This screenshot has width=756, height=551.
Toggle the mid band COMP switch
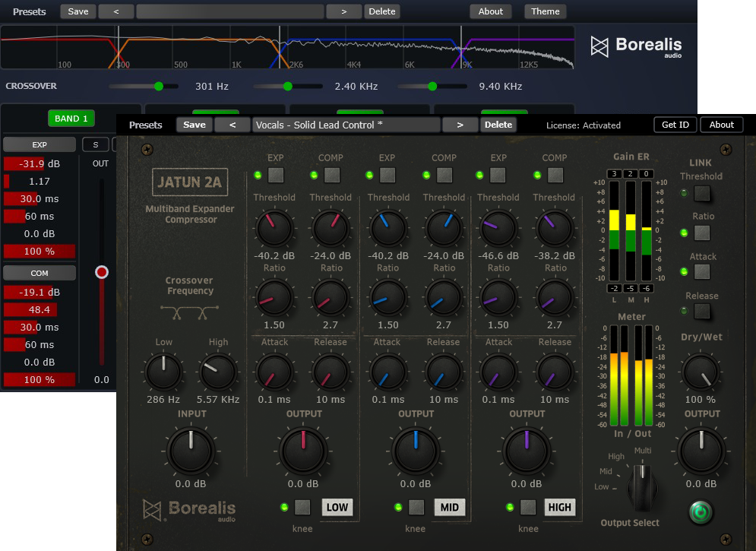click(444, 175)
